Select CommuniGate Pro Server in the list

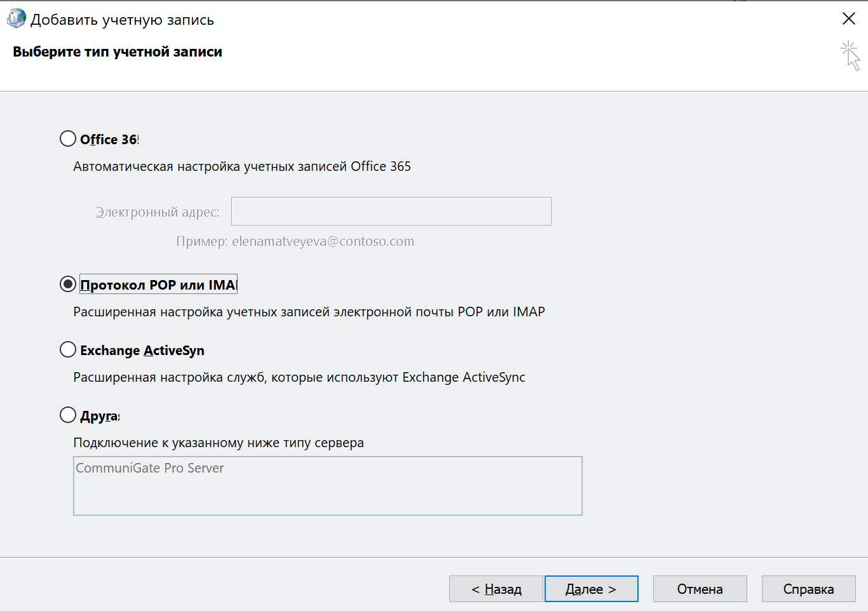150,468
